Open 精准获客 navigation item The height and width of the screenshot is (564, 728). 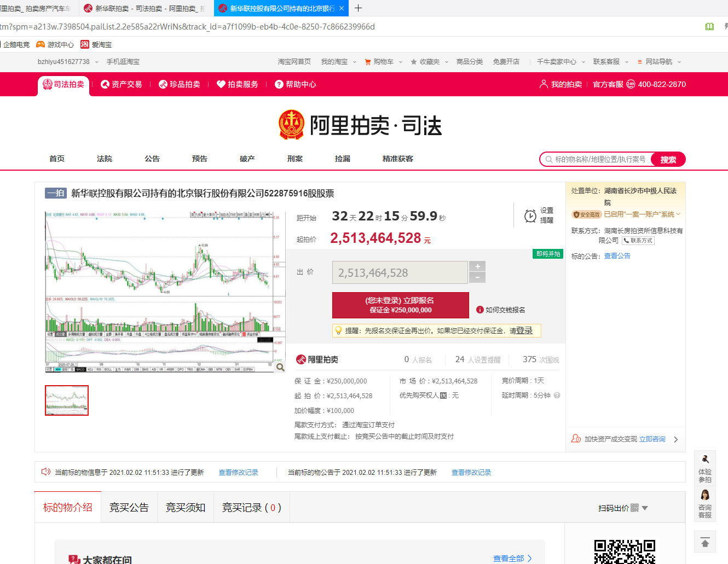point(398,159)
